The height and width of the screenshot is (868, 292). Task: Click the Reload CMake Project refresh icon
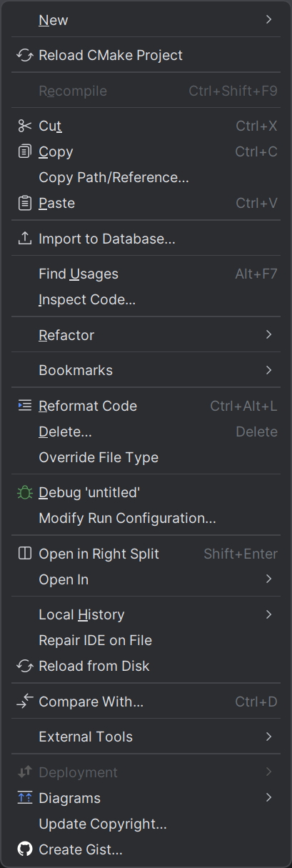[x=25, y=56]
